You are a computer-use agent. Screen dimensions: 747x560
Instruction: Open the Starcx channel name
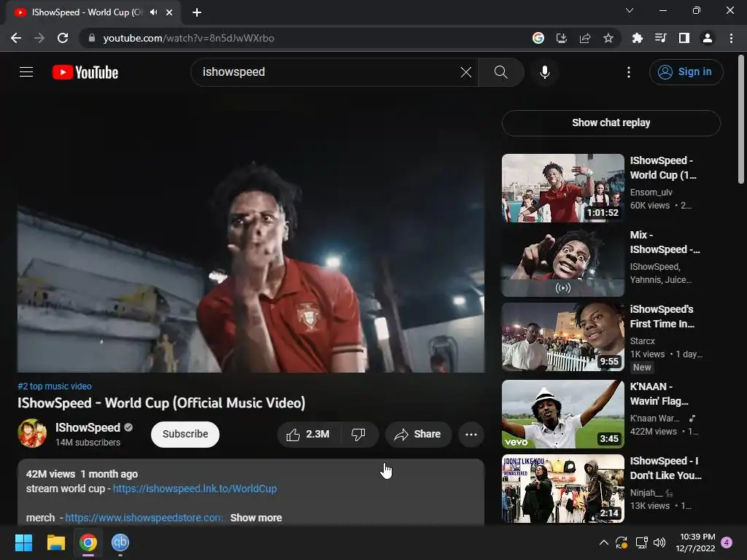coord(642,341)
